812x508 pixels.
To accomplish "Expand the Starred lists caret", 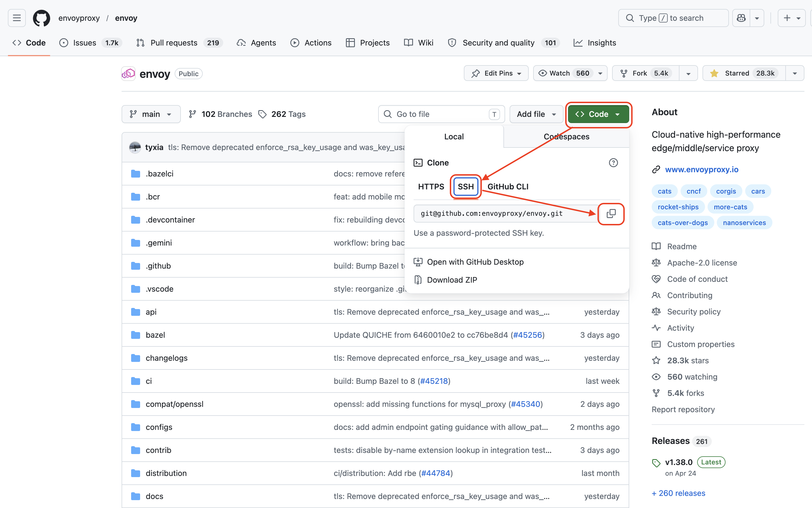I will [x=795, y=74].
